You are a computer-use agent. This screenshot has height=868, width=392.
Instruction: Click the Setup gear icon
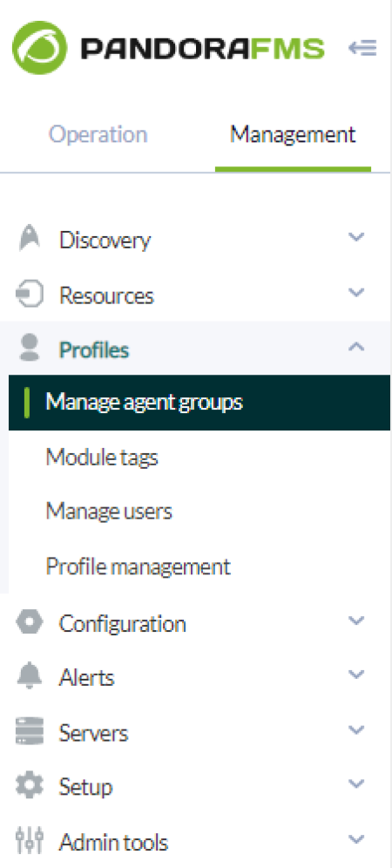(x=29, y=785)
